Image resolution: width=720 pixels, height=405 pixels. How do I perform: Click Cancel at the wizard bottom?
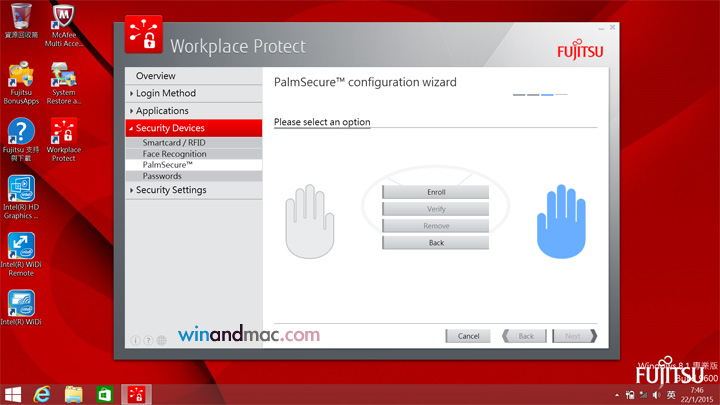(x=468, y=336)
